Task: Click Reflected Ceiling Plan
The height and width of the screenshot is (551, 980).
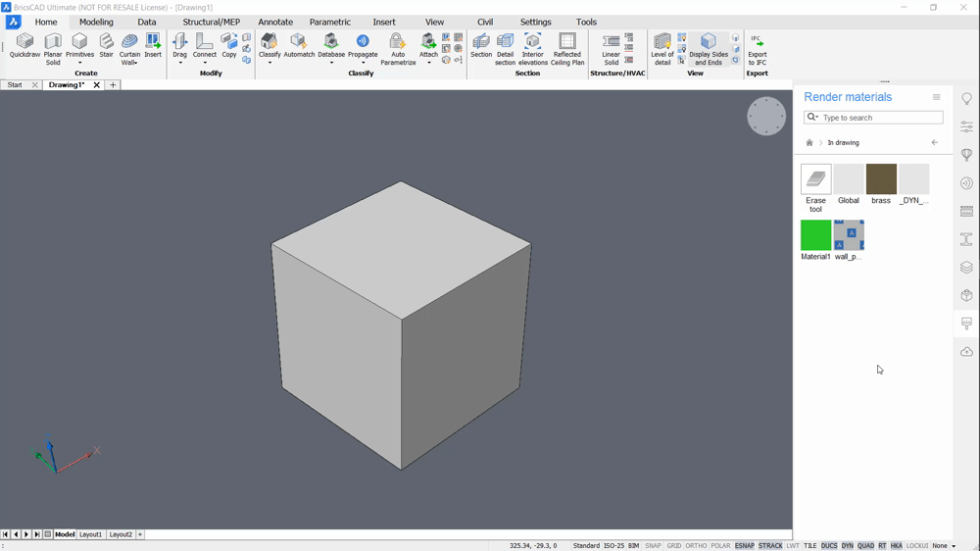Action: click(567, 49)
